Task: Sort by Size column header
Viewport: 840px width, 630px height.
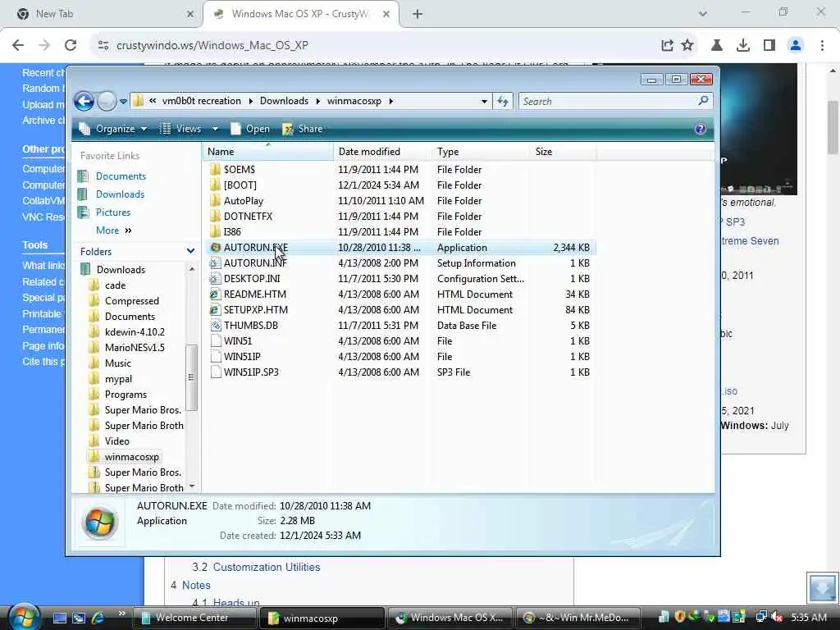Action: coord(563,152)
